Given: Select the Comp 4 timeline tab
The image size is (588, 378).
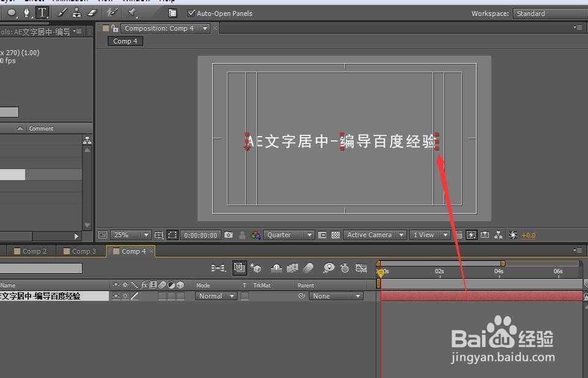Looking at the screenshot, I should (x=130, y=251).
